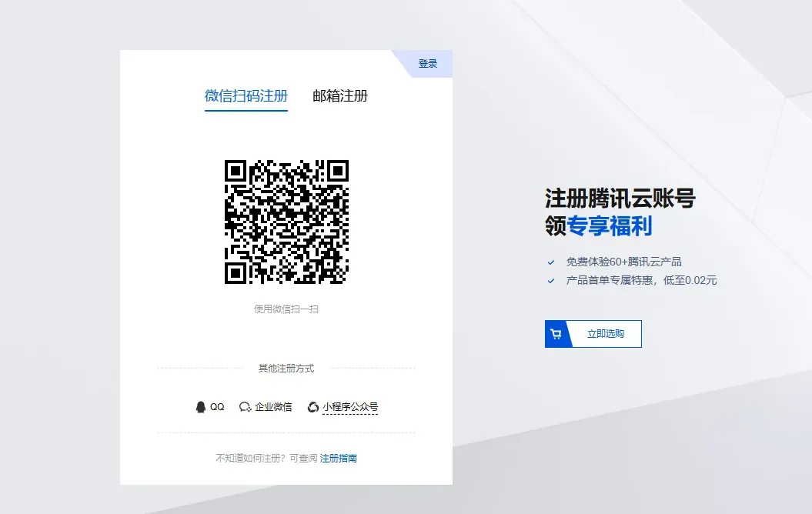The height and width of the screenshot is (514, 812).
Task: Click the blue 专享福利 text
Action: [x=610, y=225]
